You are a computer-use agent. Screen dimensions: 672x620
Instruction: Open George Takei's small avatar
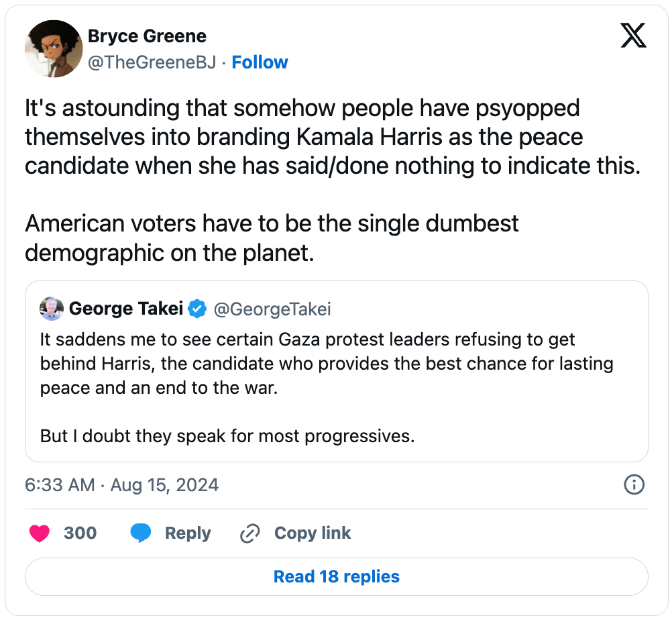click(52, 309)
